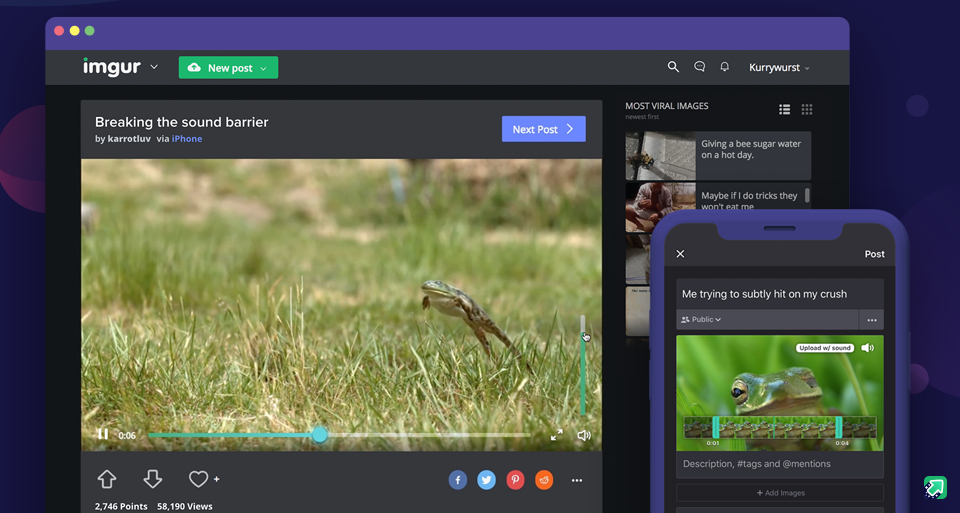Viewport: 960px width, 513px height.
Task: Open the notifications bell
Action: click(x=725, y=67)
